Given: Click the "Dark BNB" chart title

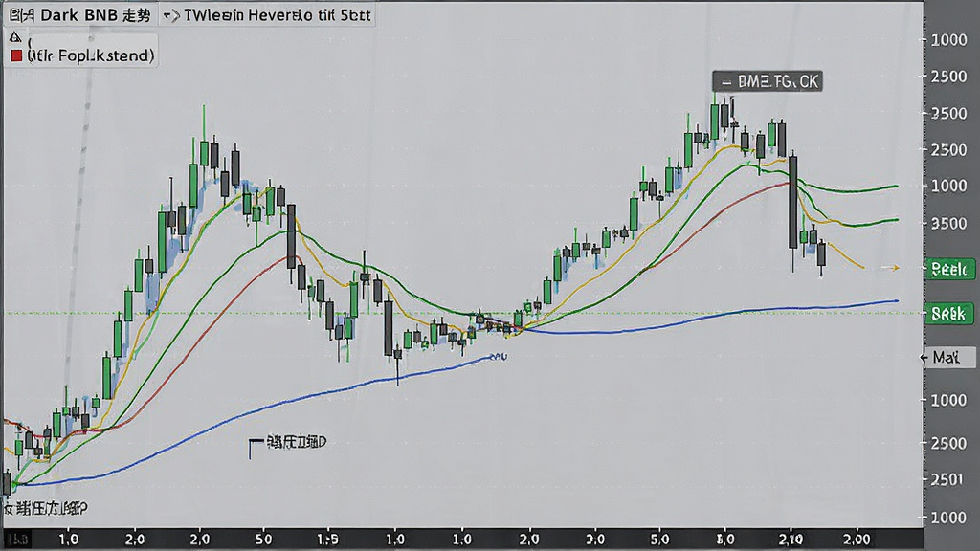Looking at the screenshot, I should coord(80,15).
